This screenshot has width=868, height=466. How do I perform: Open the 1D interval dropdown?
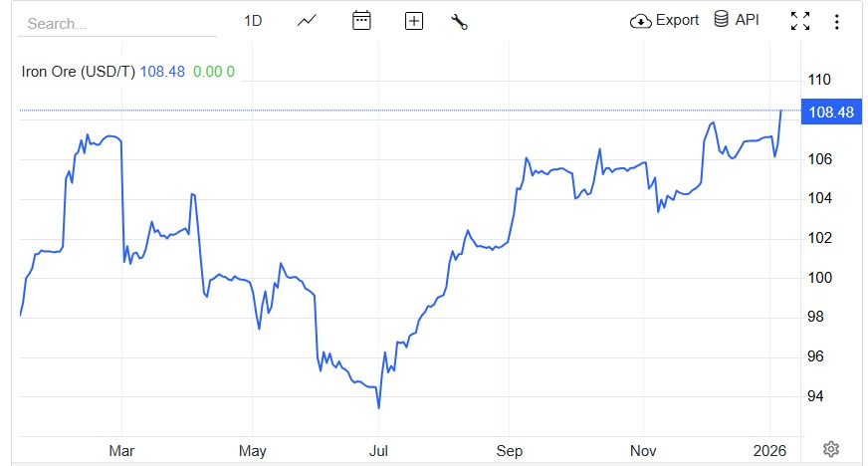[x=253, y=21]
